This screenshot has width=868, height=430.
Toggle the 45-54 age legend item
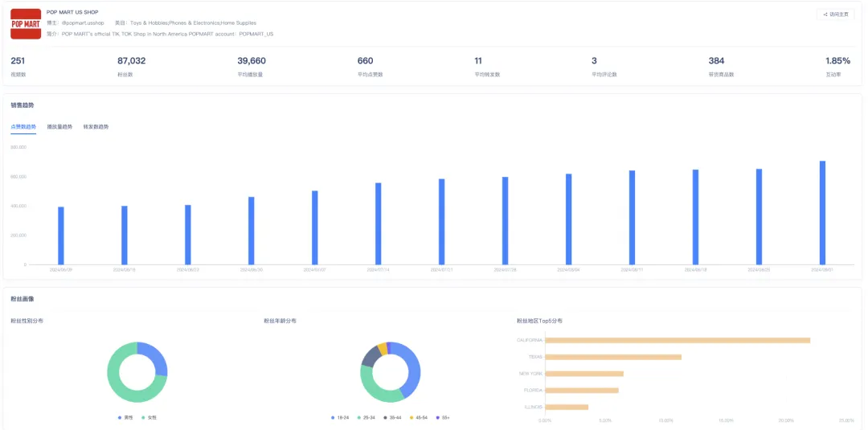point(419,417)
